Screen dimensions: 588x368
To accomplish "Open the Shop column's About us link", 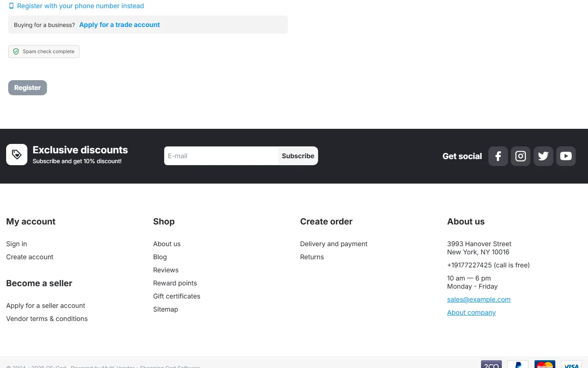I will pyautogui.click(x=167, y=244).
